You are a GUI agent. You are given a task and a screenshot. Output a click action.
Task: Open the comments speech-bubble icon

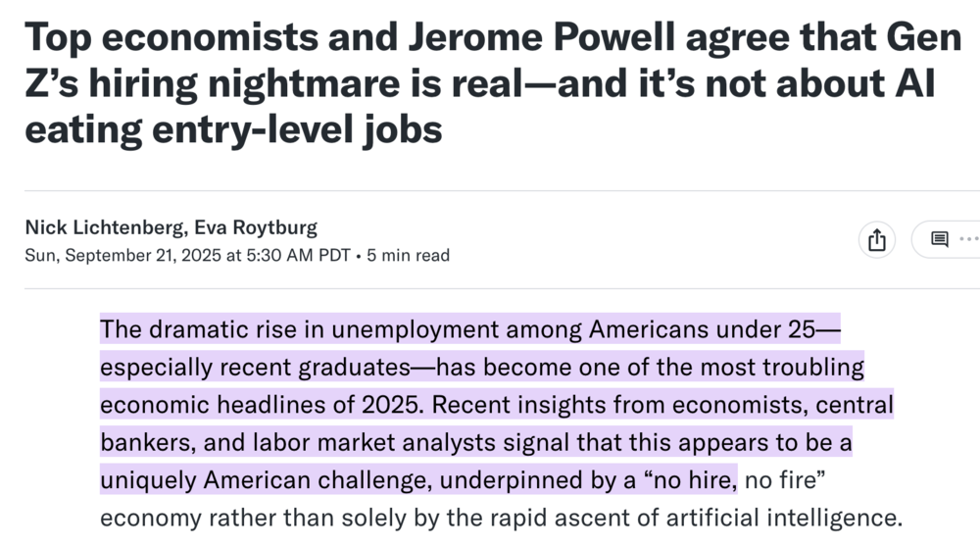tap(939, 239)
